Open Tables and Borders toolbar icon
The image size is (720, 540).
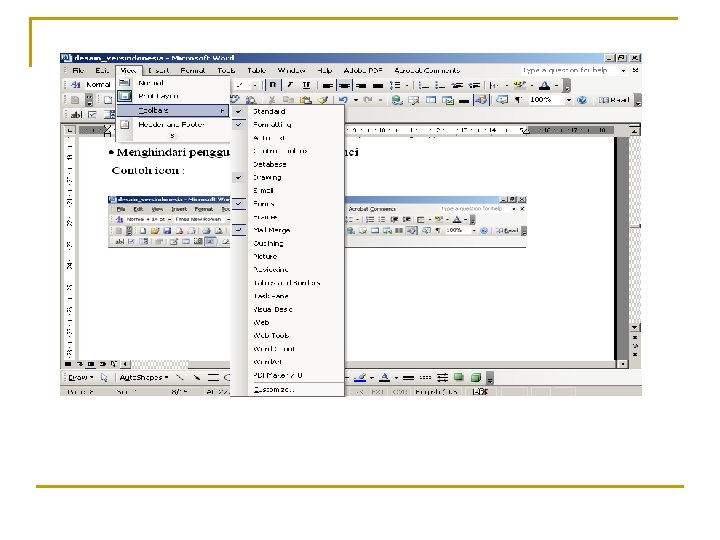click(414, 100)
